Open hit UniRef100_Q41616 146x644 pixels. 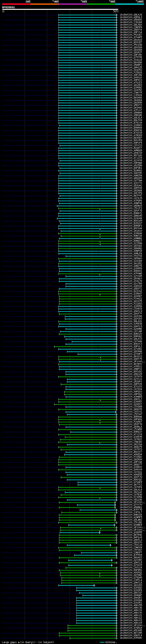point(131,40)
